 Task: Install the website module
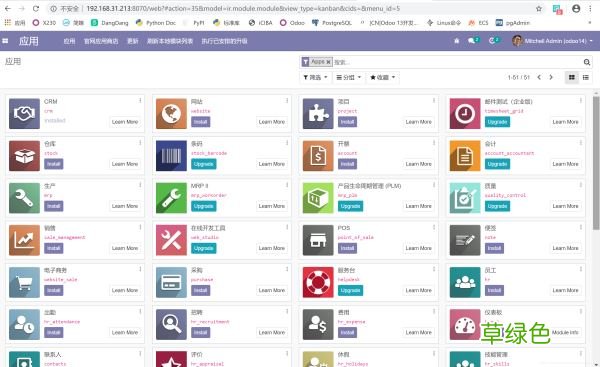point(201,122)
